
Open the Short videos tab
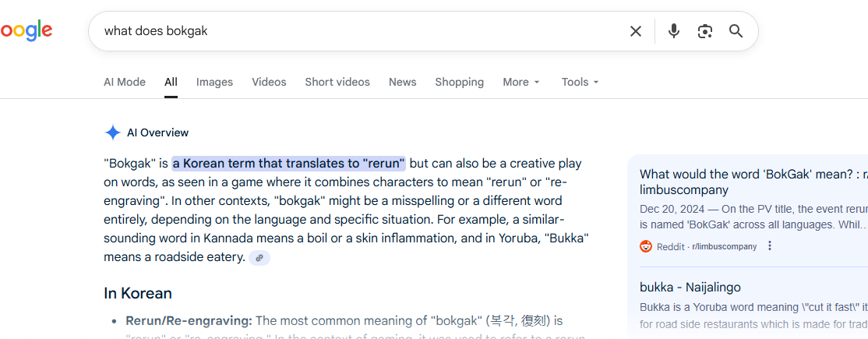coord(337,82)
